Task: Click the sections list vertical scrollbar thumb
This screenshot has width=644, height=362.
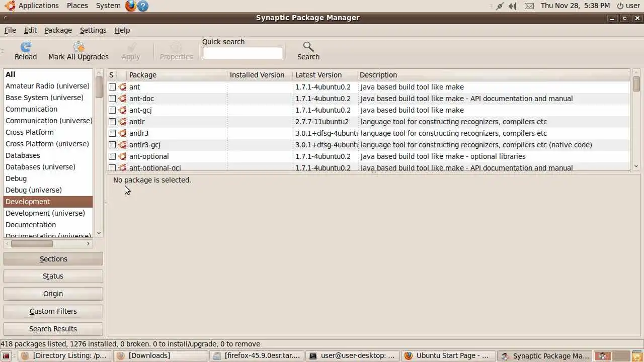Action: 99,87
